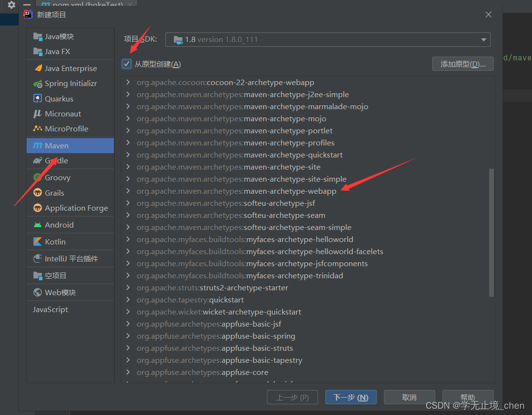The width and height of the screenshot is (532, 415).
Task: Expand the appfuse-basic-spring node
Action: tap(128, 336)
